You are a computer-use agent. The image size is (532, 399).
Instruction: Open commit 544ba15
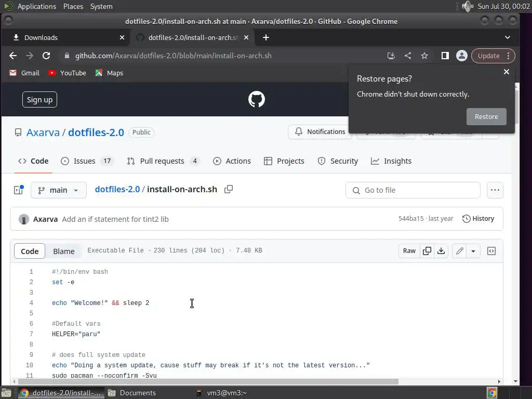411,219
